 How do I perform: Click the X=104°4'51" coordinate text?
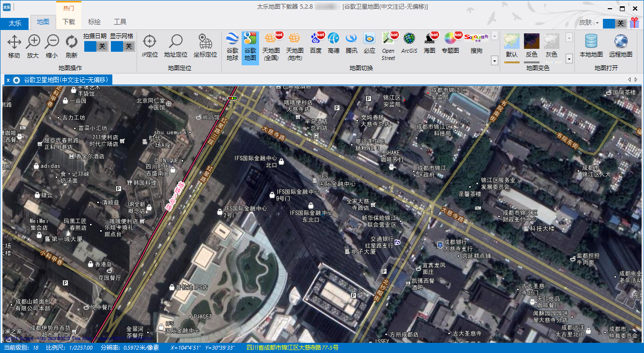tap(187, 348)
